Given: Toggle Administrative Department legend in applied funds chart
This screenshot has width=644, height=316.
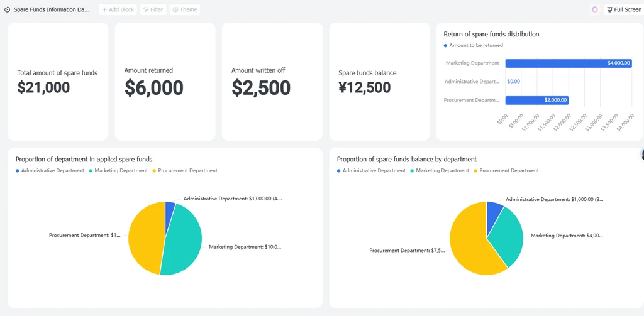Looking at the screenshot, I should [x=50, y=170].
